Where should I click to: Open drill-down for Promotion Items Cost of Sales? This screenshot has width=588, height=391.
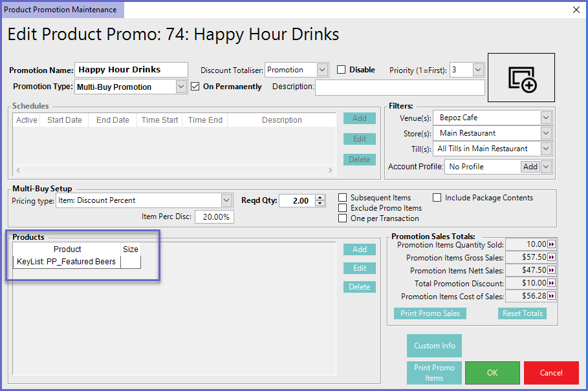(x=552, y=296)
